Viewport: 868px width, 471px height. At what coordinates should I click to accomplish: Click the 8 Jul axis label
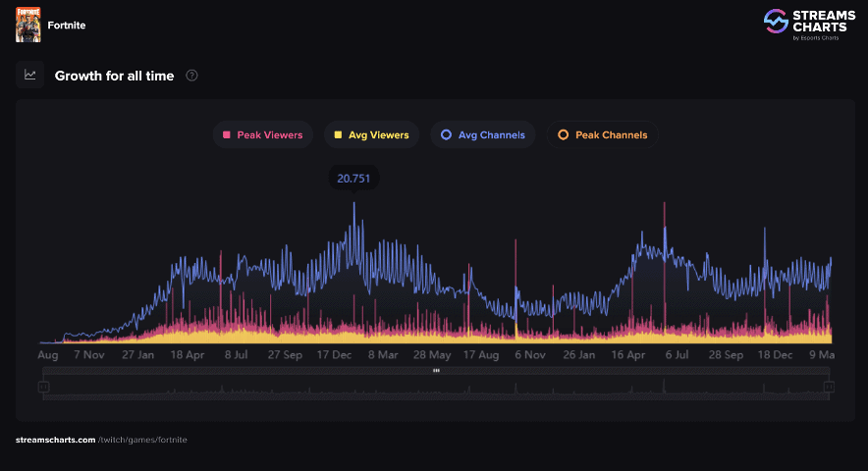coord(236,355)
